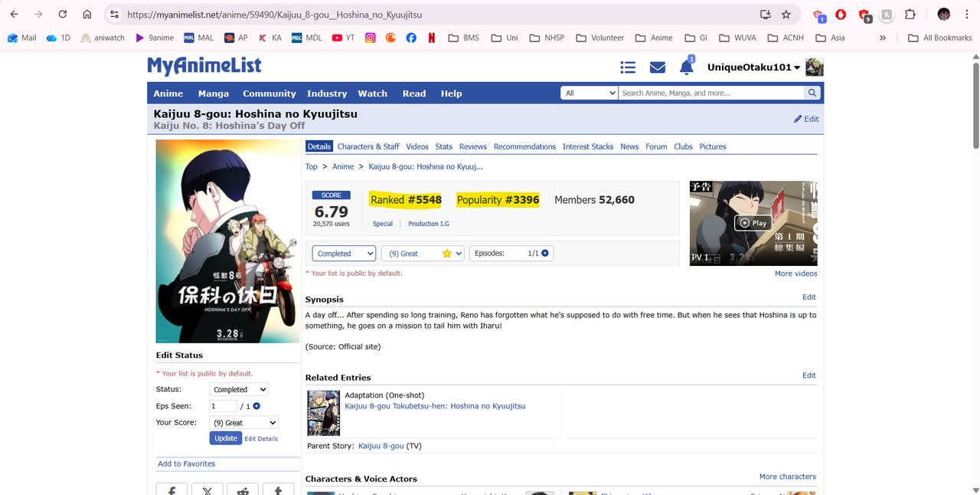
Task: Open the More videos link
Action: 795,274
